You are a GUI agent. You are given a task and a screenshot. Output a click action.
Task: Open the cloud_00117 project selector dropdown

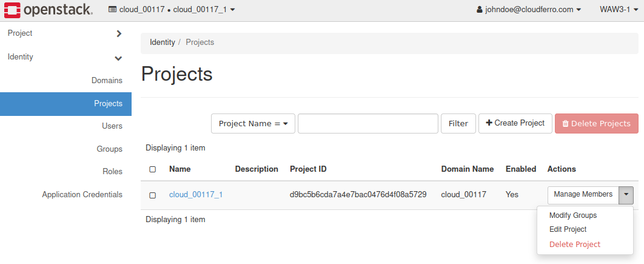[x=172, y=10]
